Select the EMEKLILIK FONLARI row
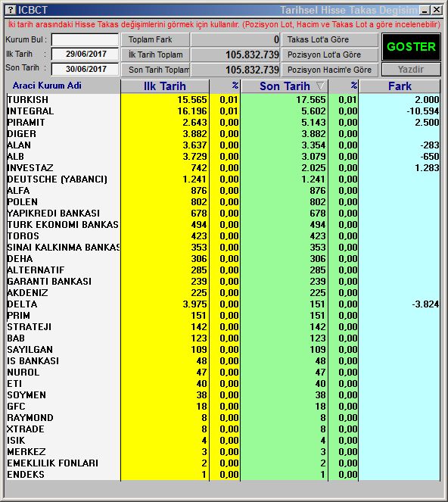The image size is (448, 502). (223, 463)
